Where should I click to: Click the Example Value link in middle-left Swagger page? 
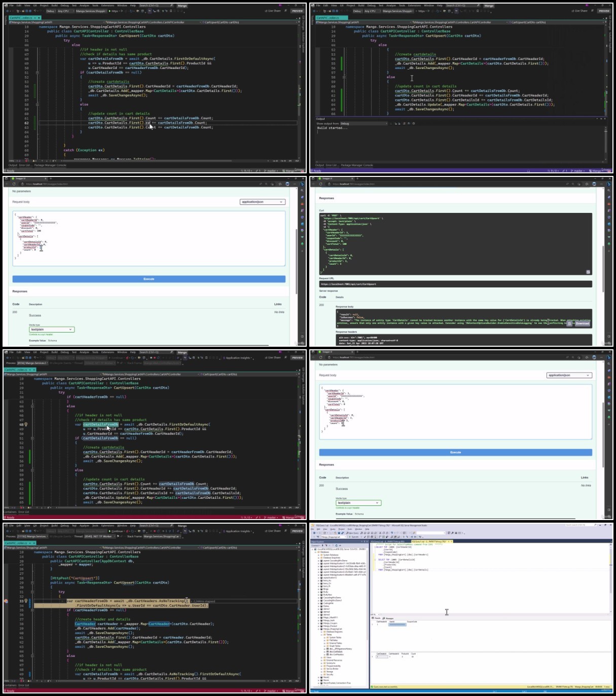click(x=38, y=341)
